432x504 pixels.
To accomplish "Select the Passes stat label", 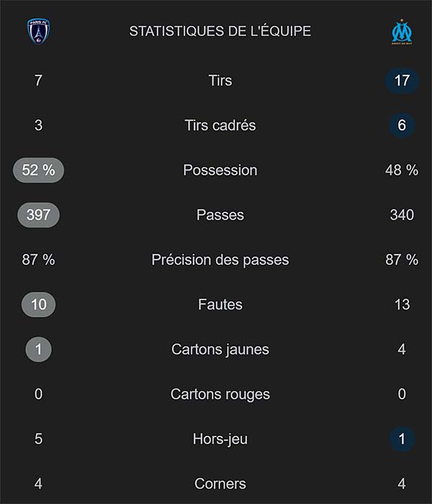I will (x=220, y=215).
